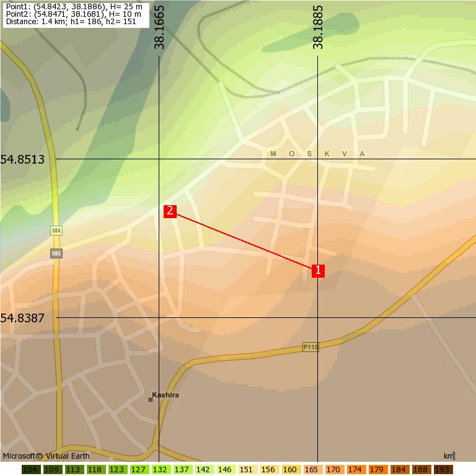Image resolution: width=476 pixels, height=476 pixels.
Task: Click the M4 highway shield
Action: point(56,231)
